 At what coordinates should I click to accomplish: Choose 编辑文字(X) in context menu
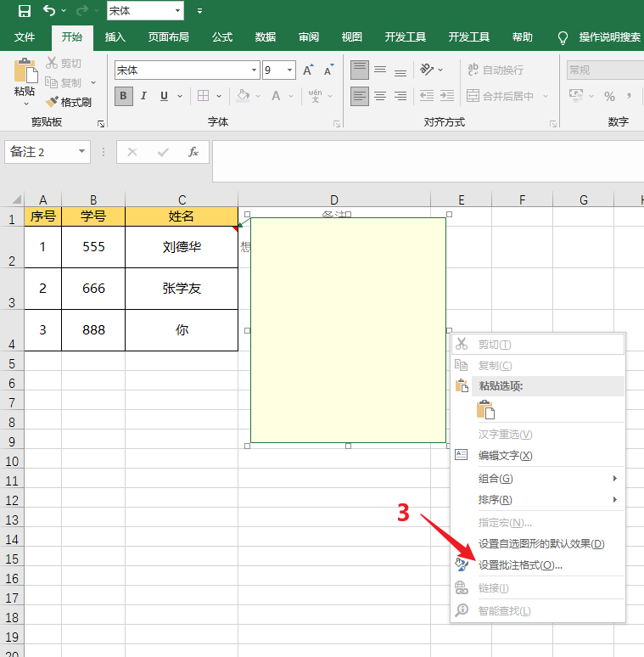pyautogui.click(x=538, y=456)
